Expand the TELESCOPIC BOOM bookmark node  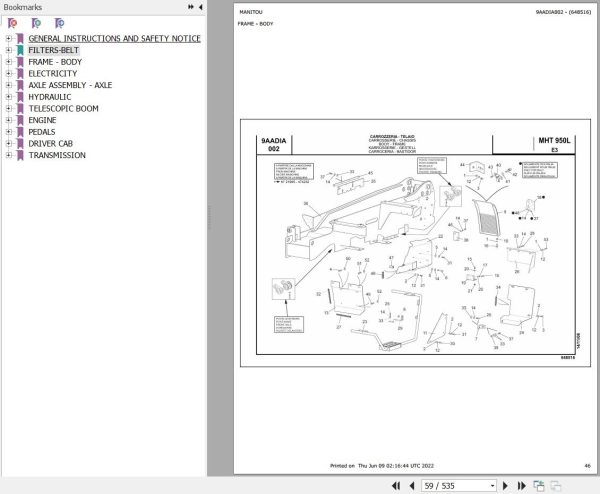coord(8,108)
